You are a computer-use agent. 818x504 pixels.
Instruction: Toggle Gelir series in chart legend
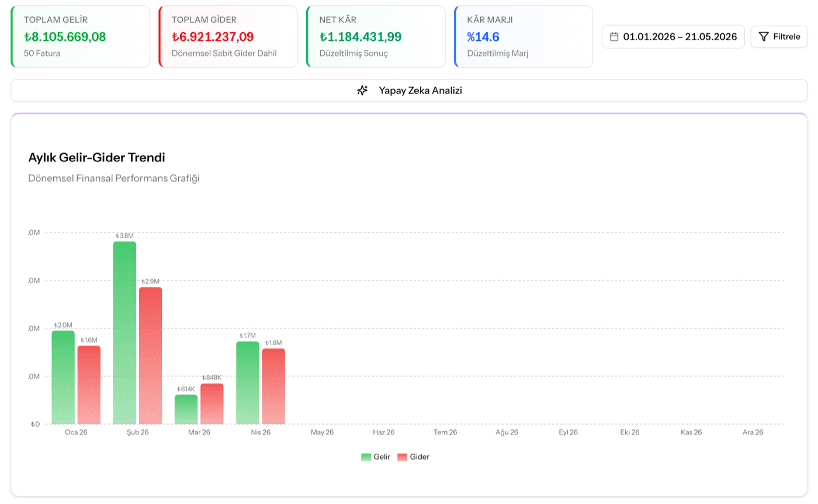pos(376,457)
